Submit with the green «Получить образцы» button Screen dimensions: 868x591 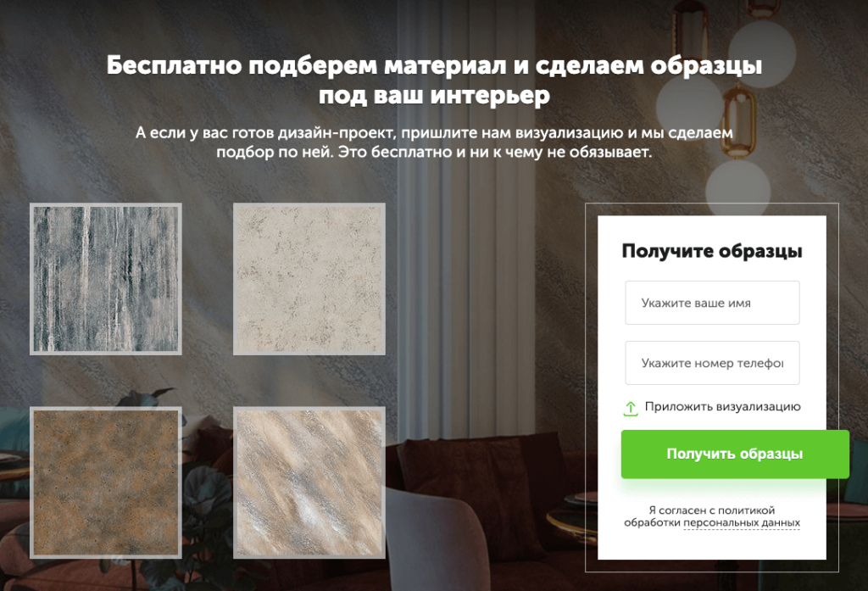click(x=735, y=454)
